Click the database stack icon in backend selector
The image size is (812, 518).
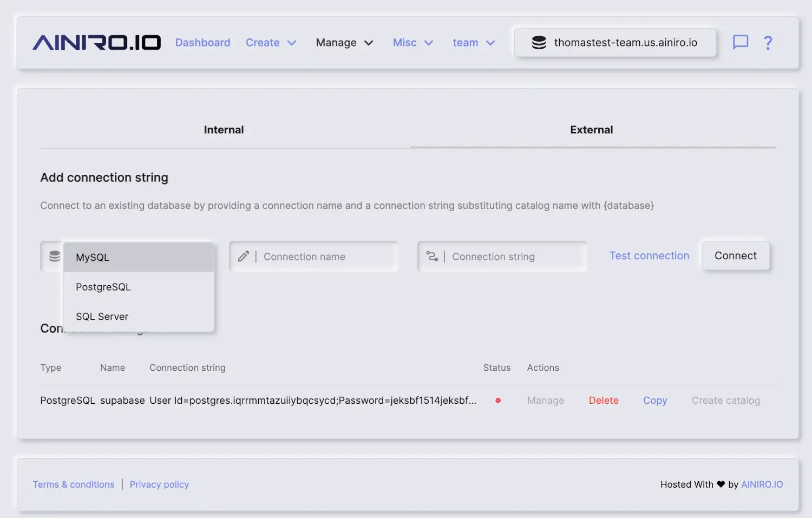tap(539, 43)
